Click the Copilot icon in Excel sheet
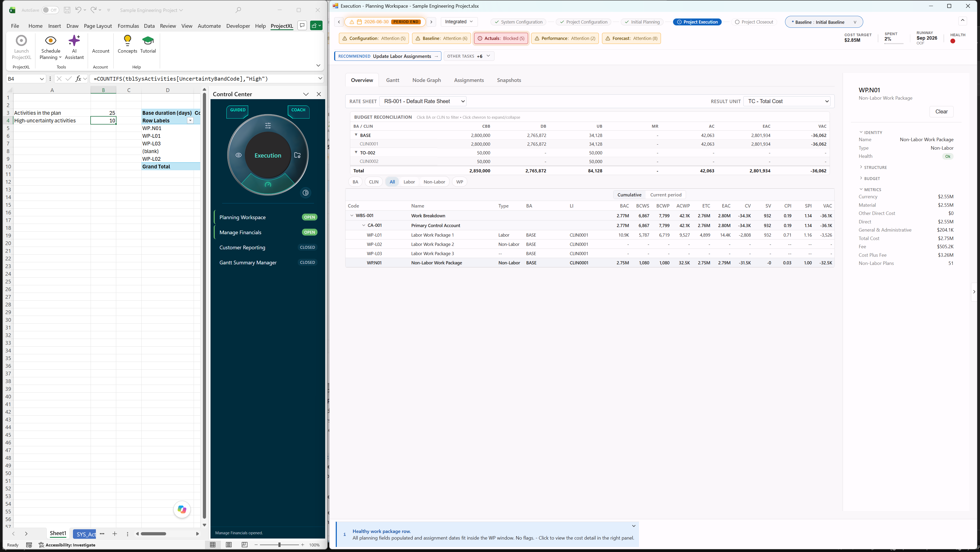 click(x=182, y=509)
